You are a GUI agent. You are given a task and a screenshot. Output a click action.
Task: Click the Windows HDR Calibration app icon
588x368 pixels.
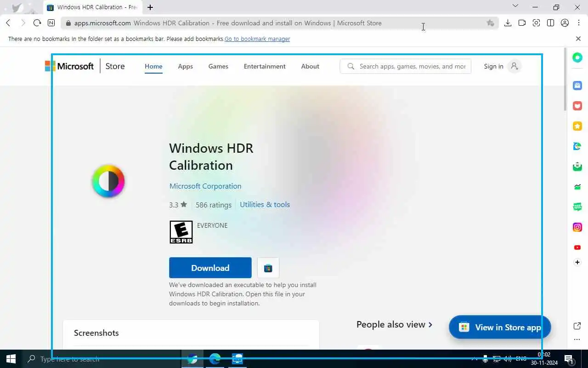(x=108, y=181)
